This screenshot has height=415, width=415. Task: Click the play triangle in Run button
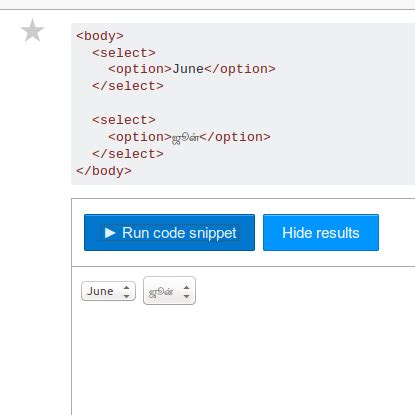pos(110,233)
